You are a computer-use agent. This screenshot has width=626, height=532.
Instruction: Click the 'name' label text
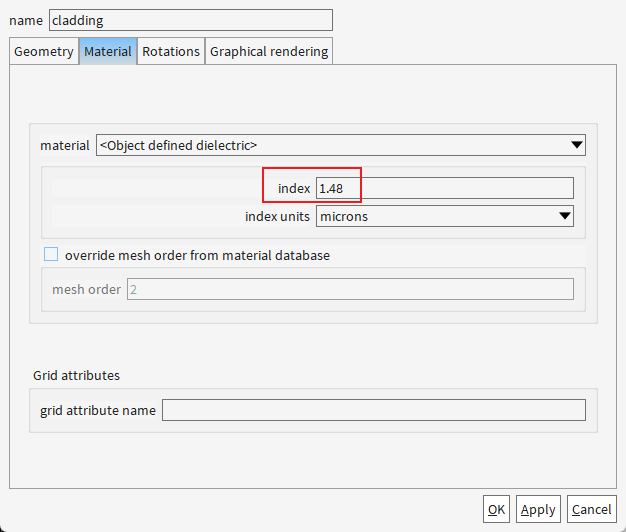pyautogui.click(x=26, y=20)
